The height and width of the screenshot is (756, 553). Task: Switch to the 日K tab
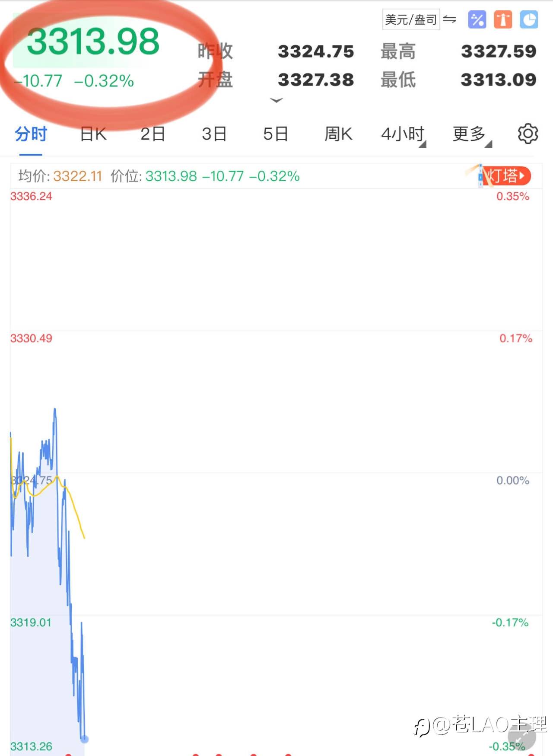click(x=93, y=134)
